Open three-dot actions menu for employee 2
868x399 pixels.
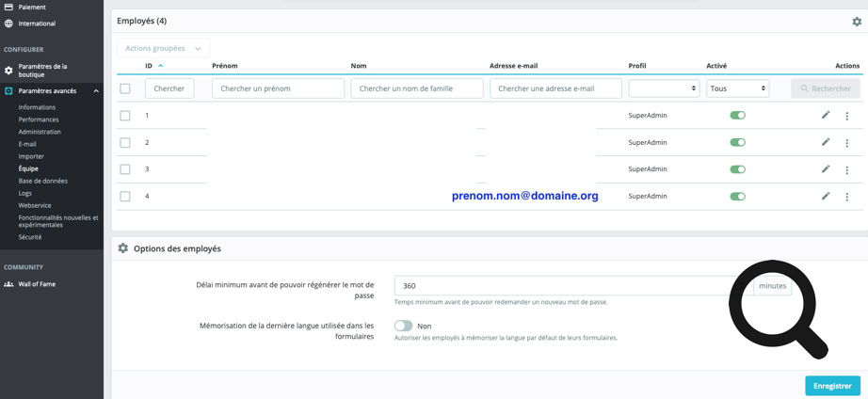[x=846, y=143]
